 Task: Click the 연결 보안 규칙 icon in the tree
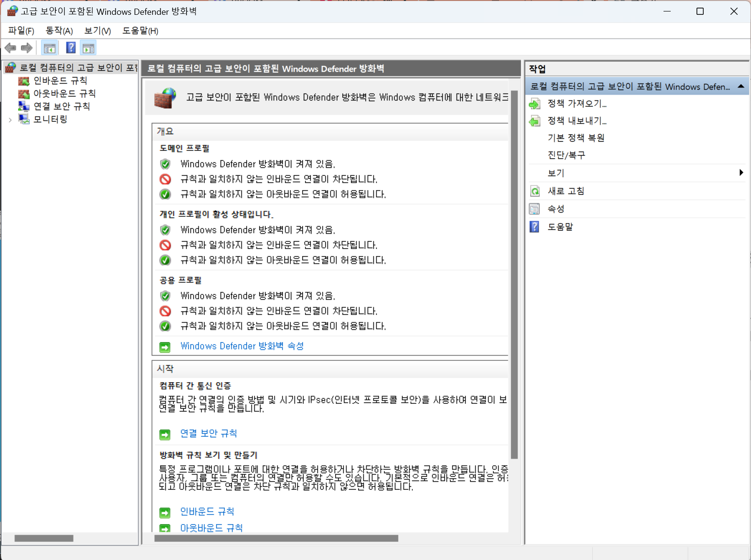tap(24, 106)
